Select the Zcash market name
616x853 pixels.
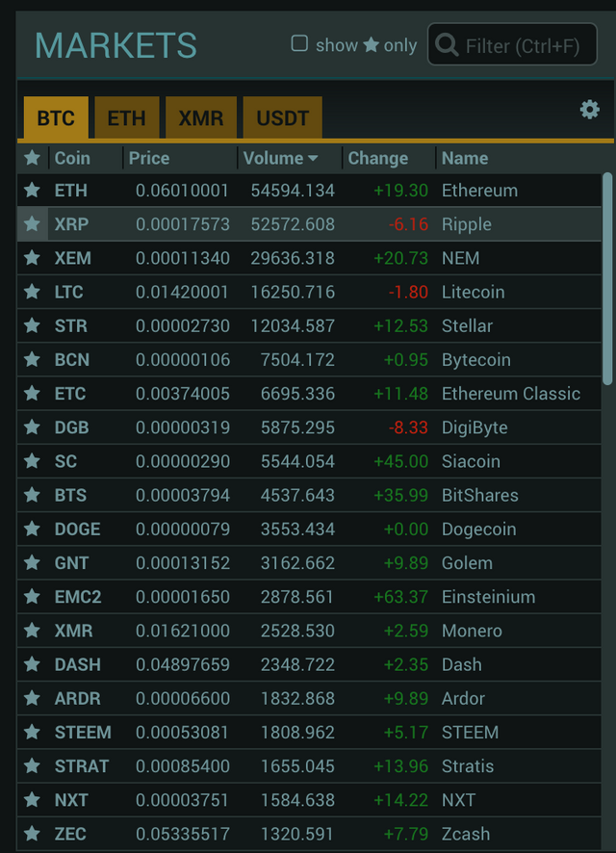pyautogui.click(x=466, y=834)
